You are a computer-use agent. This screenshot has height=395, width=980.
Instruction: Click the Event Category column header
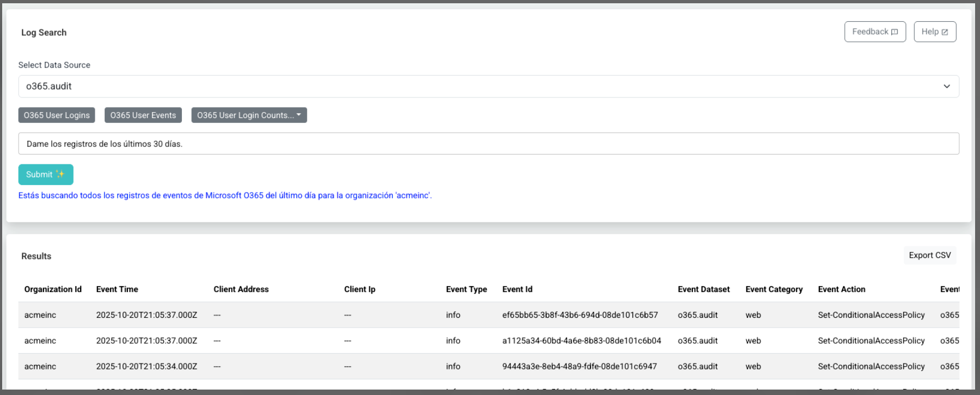[x=774, y=289]
